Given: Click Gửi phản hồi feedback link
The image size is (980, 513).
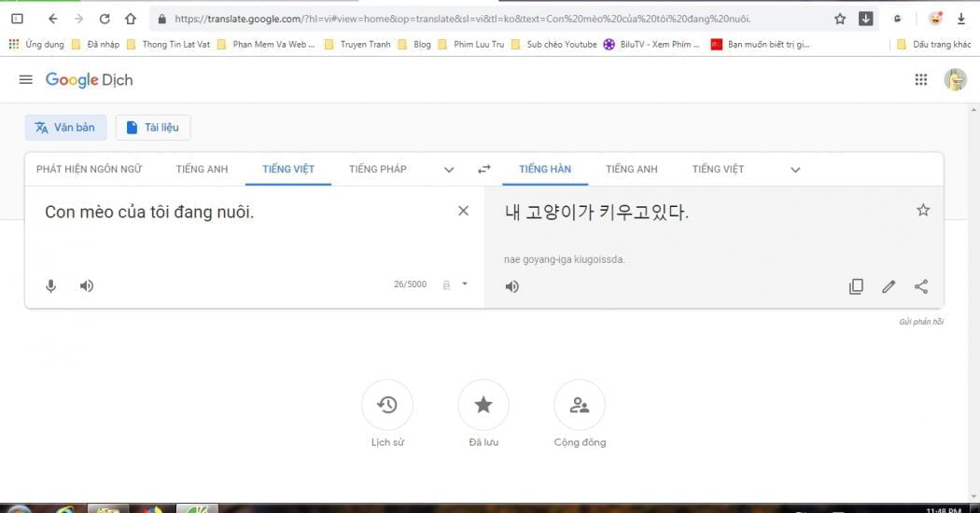Looking at the screenshot, I should point(920,321).
